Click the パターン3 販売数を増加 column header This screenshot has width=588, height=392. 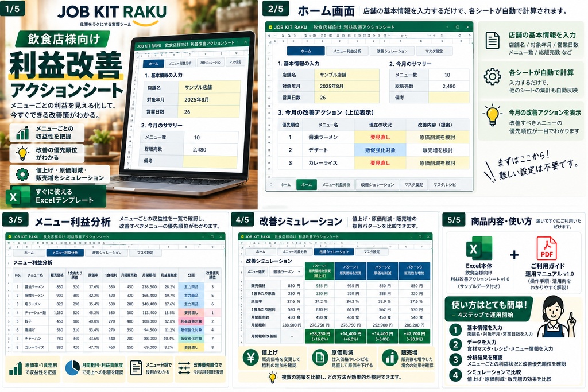(414, 271)
